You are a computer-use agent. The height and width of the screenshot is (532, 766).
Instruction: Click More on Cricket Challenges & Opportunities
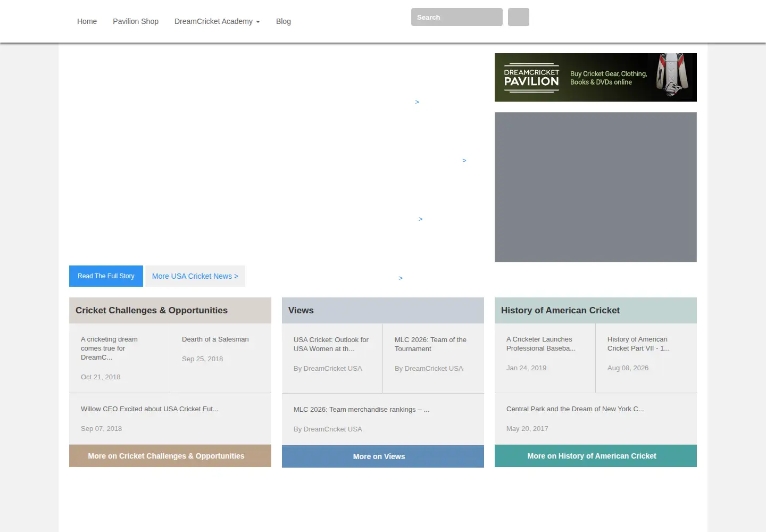(170, 456)
